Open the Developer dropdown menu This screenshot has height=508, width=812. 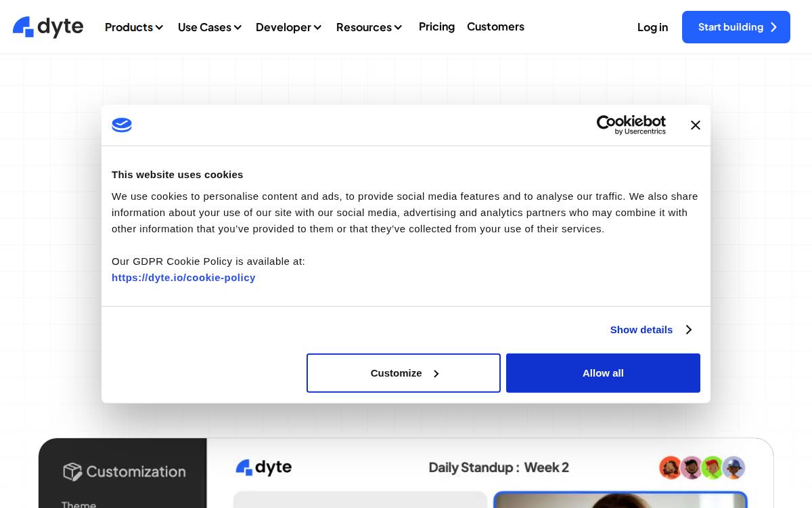point(288,27)
